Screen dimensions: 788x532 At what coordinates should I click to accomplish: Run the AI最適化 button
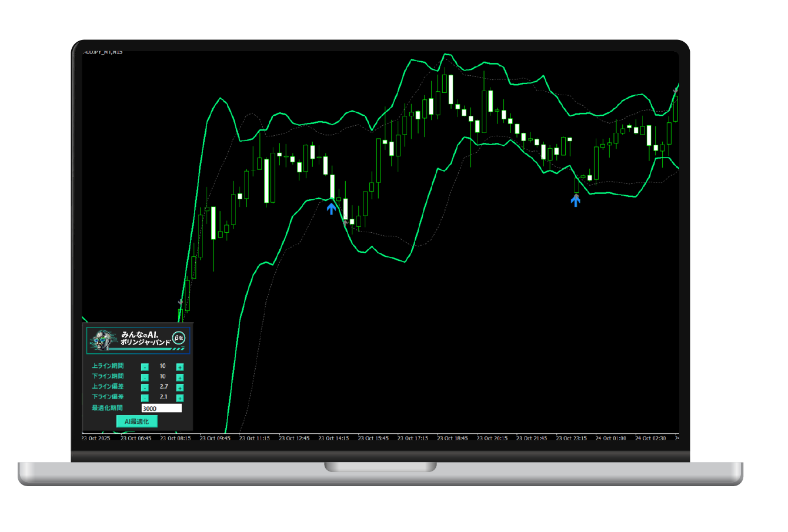click(x=137, y=421)
